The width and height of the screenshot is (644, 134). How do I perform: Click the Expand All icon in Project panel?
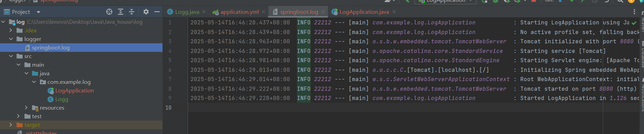coord(121,12)
